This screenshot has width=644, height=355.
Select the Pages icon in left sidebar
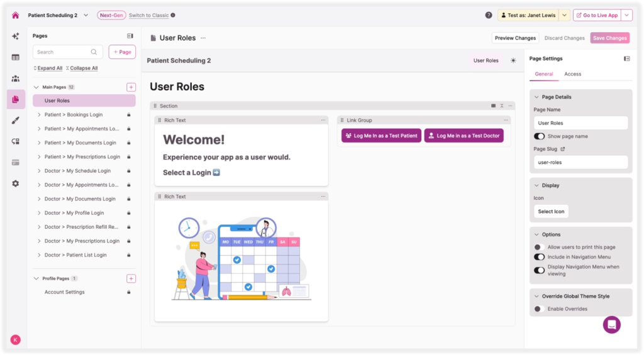(x=16, y=99)
